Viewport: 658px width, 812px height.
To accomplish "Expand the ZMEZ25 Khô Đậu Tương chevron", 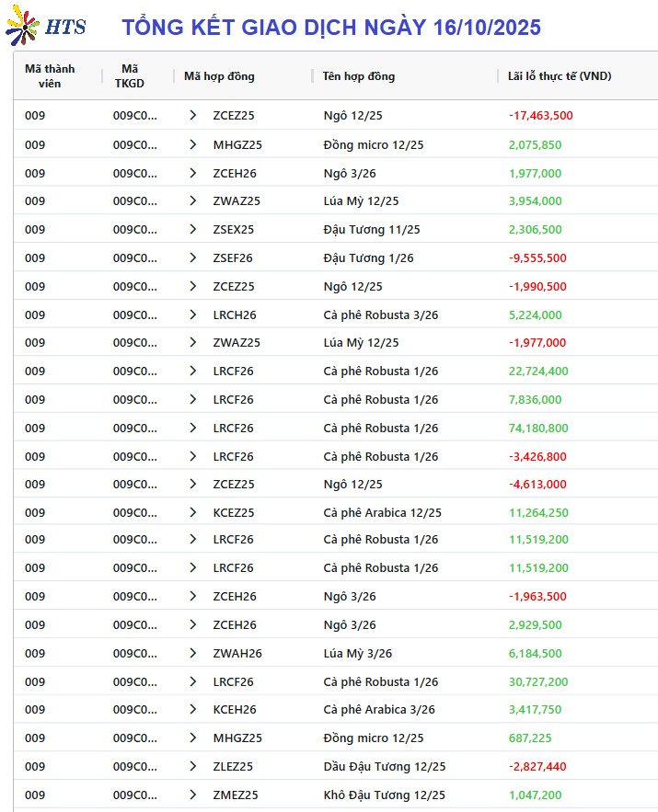I will pyautogui.click(x=193, y=795).
